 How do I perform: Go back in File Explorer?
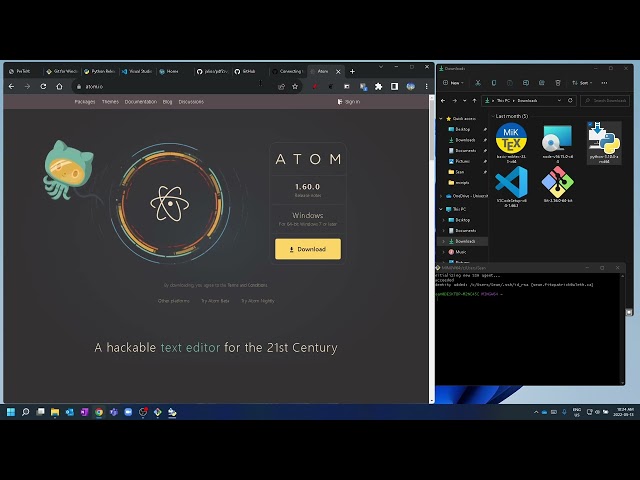pos(443,100)
